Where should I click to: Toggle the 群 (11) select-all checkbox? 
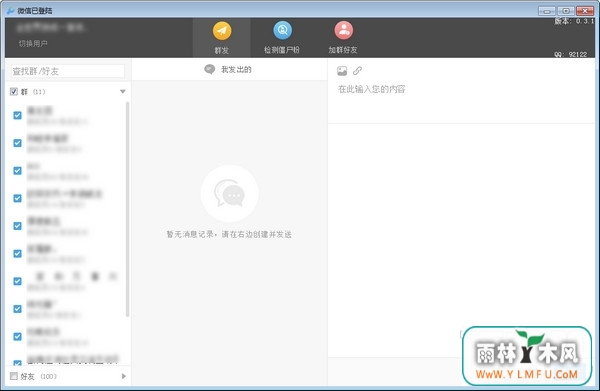pyautogui.click(x=14, y=91)
